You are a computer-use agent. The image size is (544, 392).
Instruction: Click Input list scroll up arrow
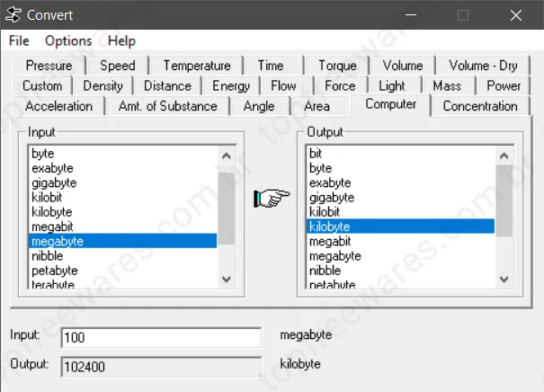[x=227, y=156]
